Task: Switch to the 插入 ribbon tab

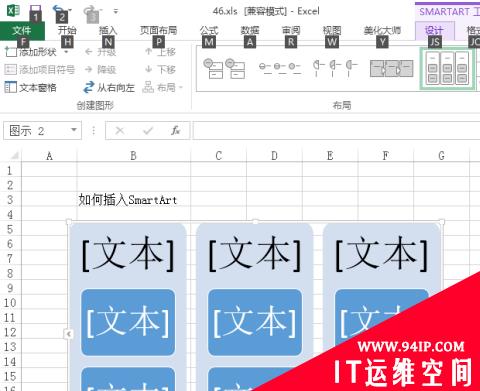Action: [x=108, y=30]
